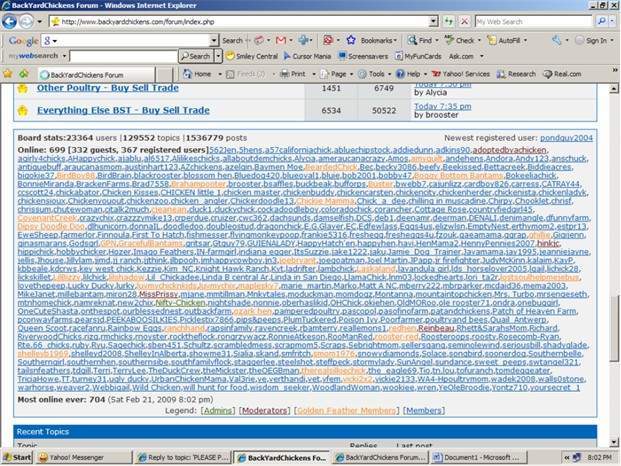Open Everything Else BST - Buy Sell Trade forum
621x466 pixels.
(123, 110)
